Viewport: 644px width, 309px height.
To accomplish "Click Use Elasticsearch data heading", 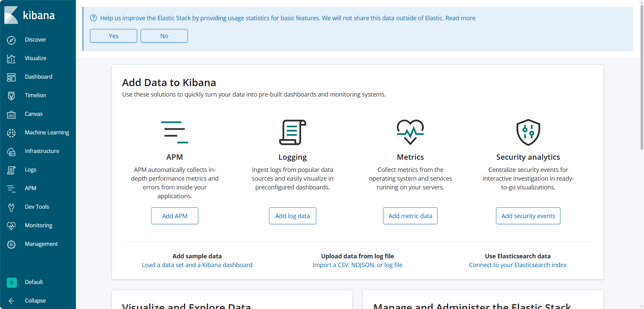I will click(518, 256).
